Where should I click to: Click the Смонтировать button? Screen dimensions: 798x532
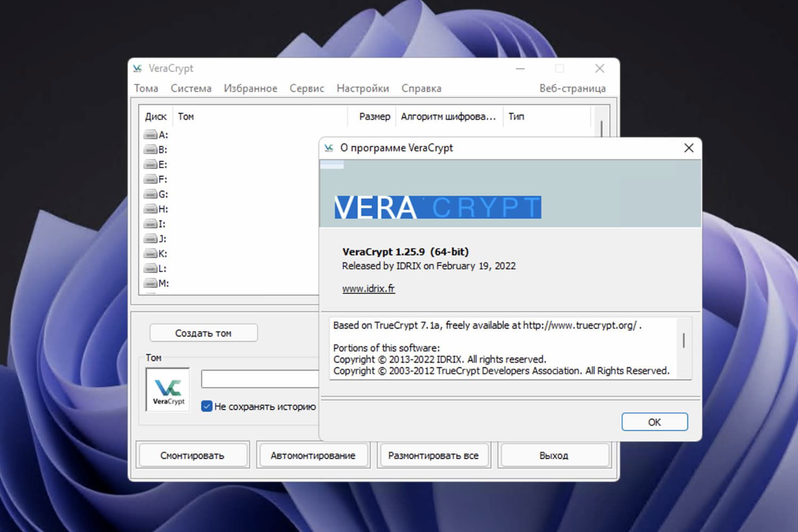192,455
